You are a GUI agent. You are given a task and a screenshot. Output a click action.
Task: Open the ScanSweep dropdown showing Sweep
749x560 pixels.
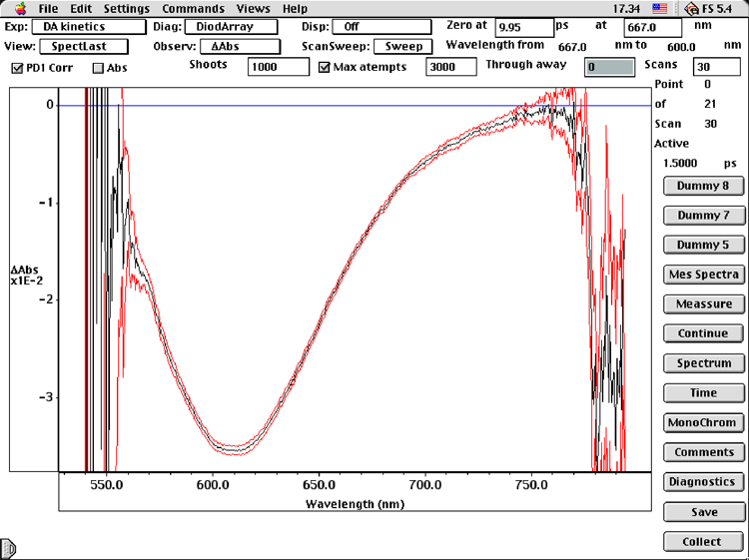click(x=403, y=47)
